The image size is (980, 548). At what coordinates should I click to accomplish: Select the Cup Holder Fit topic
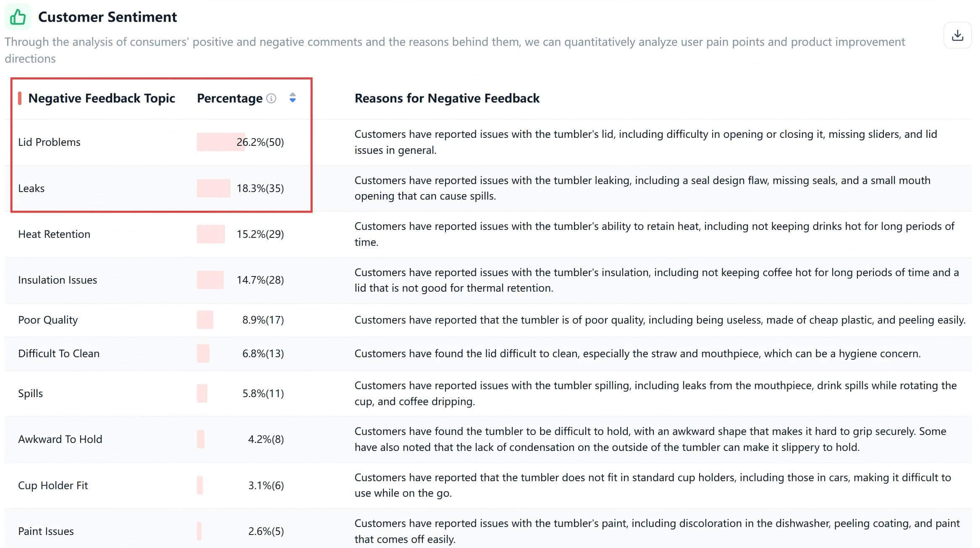pyautogui.click(x=53, y=485)
